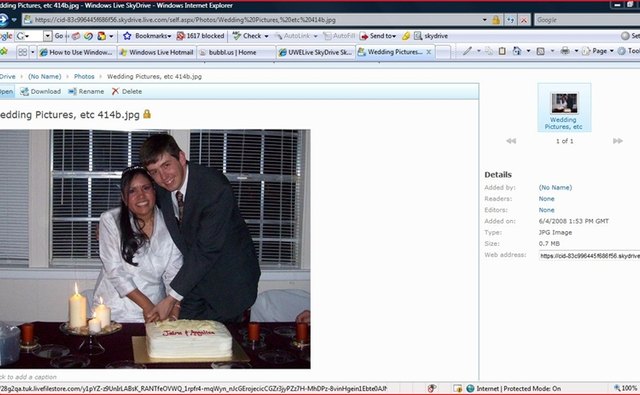
Task: Toggle the 1617 blocked popup blocker
Action: click(x=200, y=36)
